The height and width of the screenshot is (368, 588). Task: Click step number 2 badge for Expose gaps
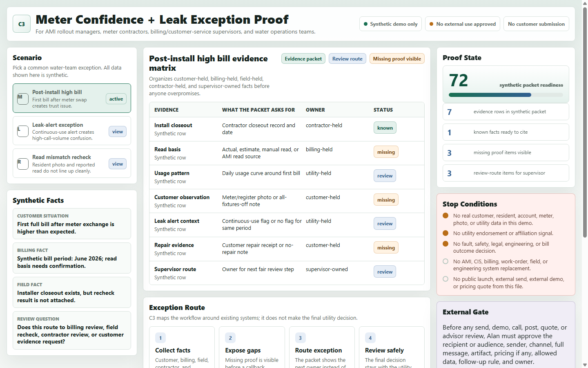click(x=230, y=338)
